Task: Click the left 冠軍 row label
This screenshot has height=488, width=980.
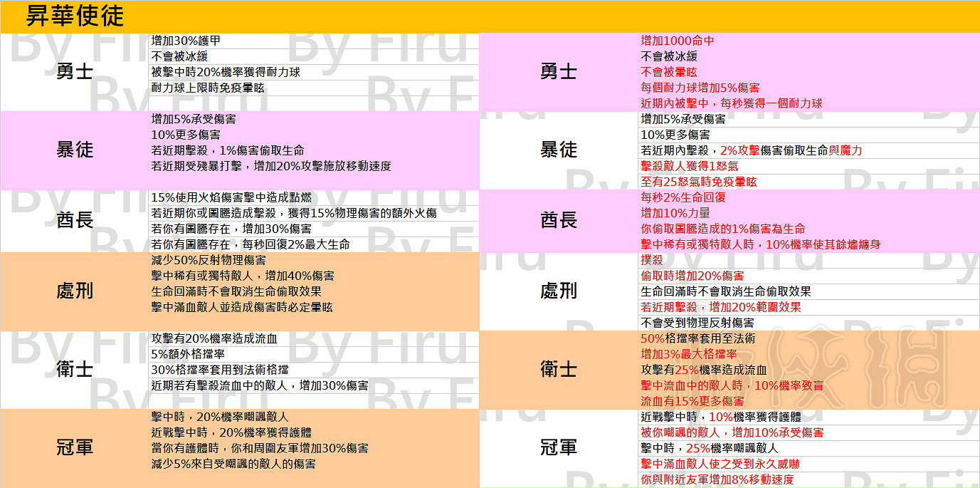Action: point(75,447)
